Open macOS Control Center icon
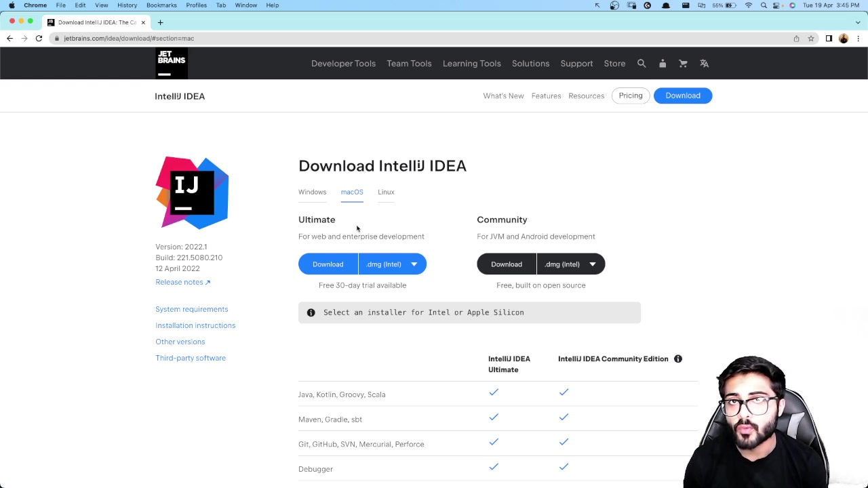This screenshot has width=868, height=488. pyautogui.click(x=778, y=5)
